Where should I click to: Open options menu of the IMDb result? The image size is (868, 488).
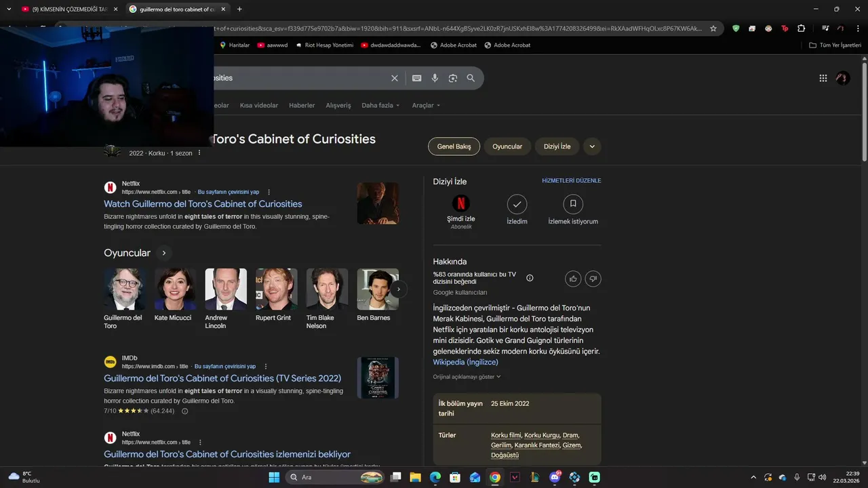click(265, 366)
